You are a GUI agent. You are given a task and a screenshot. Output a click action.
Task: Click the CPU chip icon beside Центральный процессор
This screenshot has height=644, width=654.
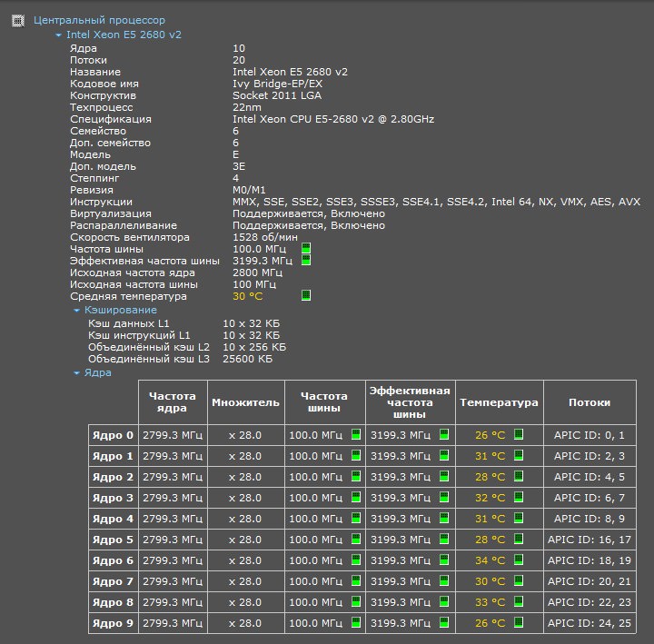[18, 21]
